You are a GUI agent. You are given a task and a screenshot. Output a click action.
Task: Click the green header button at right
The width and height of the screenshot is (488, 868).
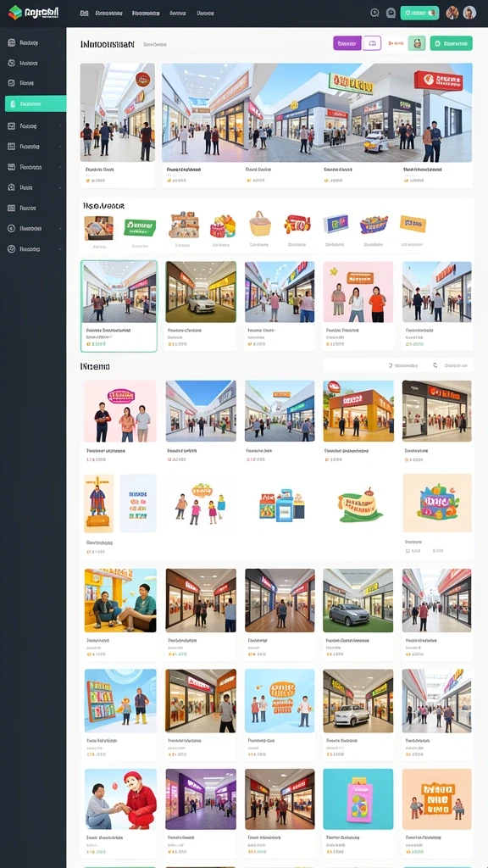[451, 43]
